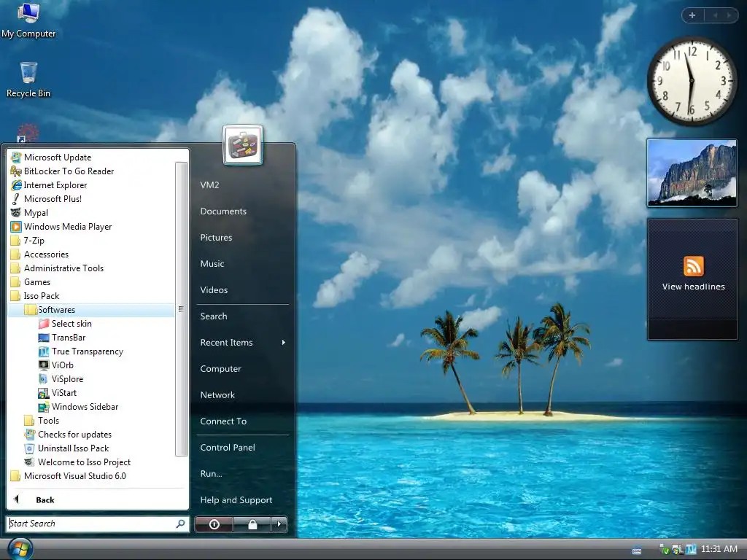Click the search magnifier icon
Viewport: 747px width, 560px height.
[181, 524]
